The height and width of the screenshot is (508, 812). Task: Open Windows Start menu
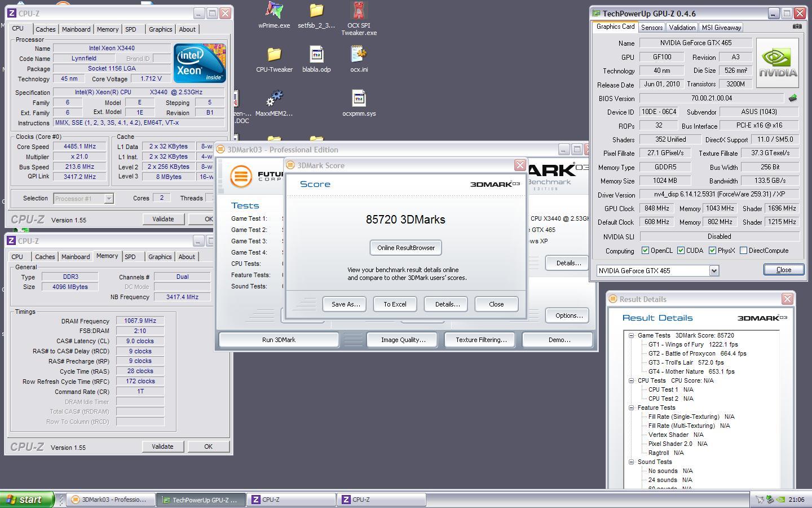27,500
